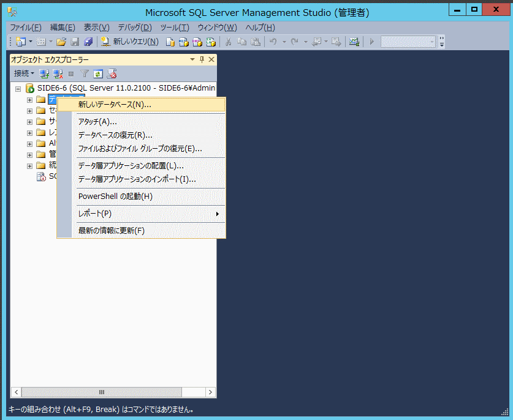
Task: Click the Filter funnel icon
Action: (85, 74)
